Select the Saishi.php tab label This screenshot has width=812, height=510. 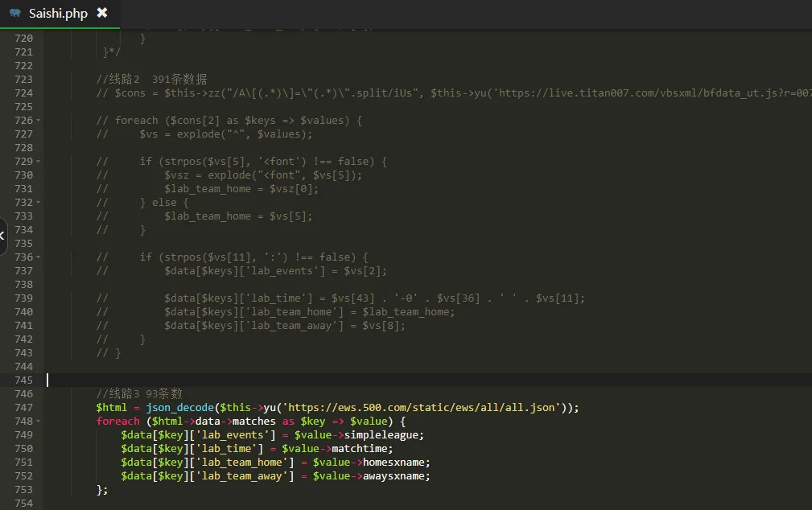tap(58, 14)
